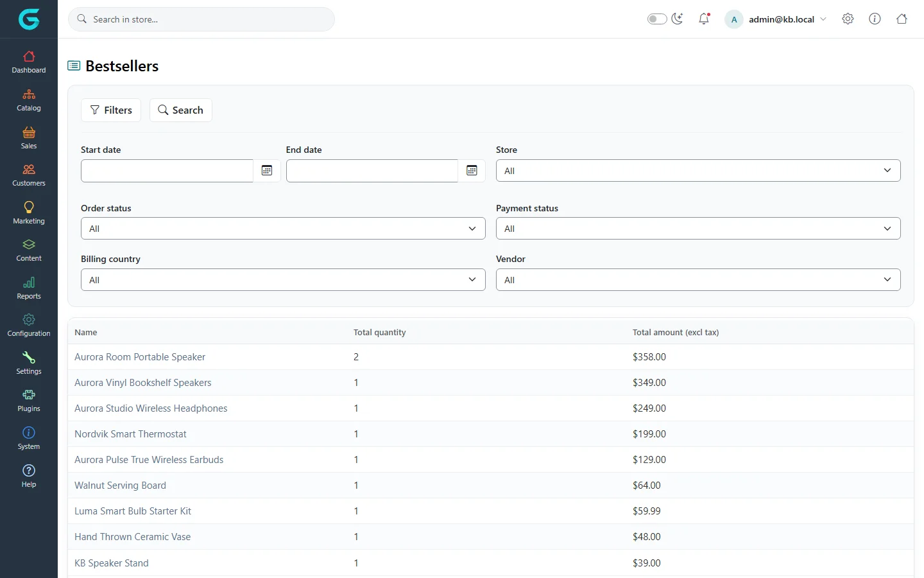The height and width of the screenshot is (578, 924).
Task: Click the info circle icon in top bar
Action: point(875,19)
